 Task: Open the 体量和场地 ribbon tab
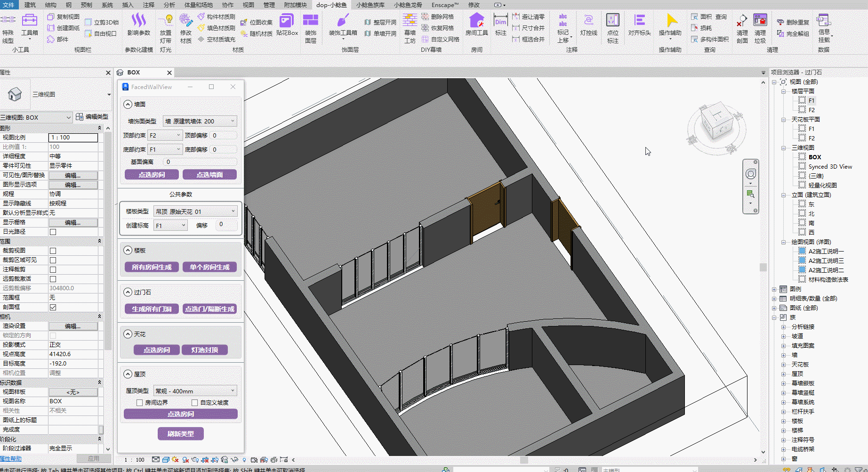(198, 5)
